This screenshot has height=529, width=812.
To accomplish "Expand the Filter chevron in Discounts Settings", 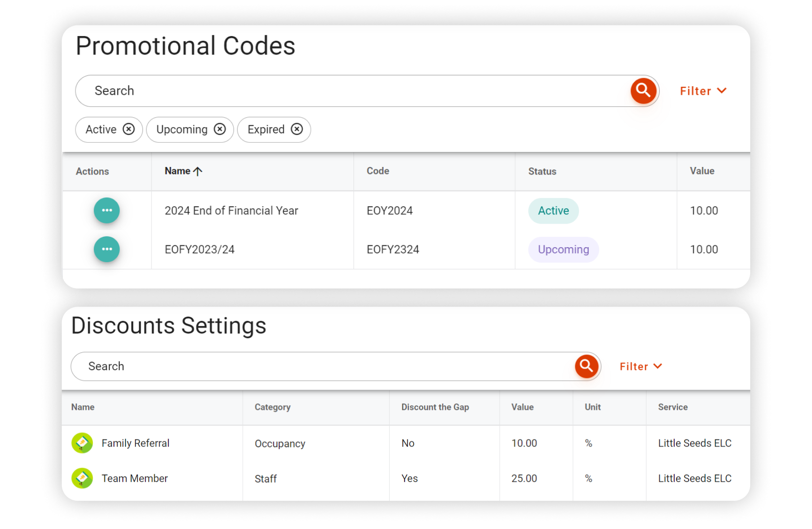I will [658, 366].
